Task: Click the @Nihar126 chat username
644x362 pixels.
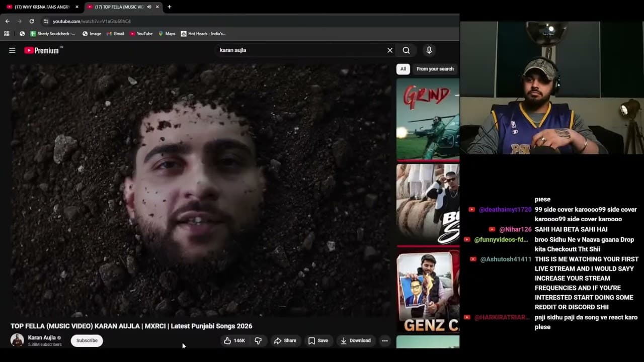Action: [x=515, y=230]
